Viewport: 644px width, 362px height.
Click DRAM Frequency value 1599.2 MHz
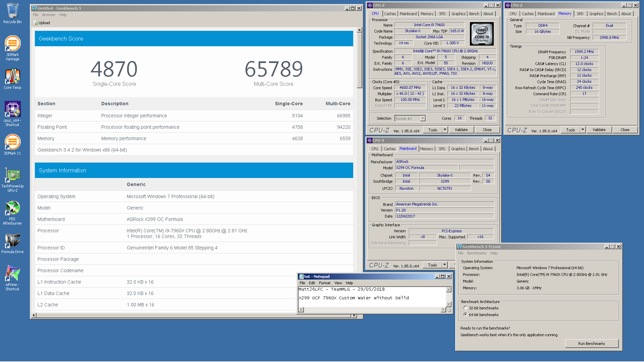coord(584,52)
